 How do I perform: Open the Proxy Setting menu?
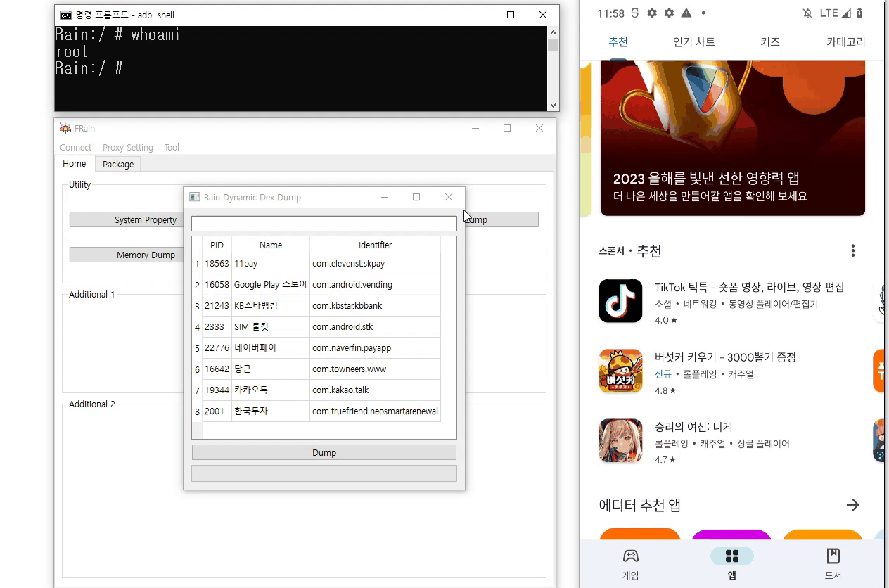[128, 148]
